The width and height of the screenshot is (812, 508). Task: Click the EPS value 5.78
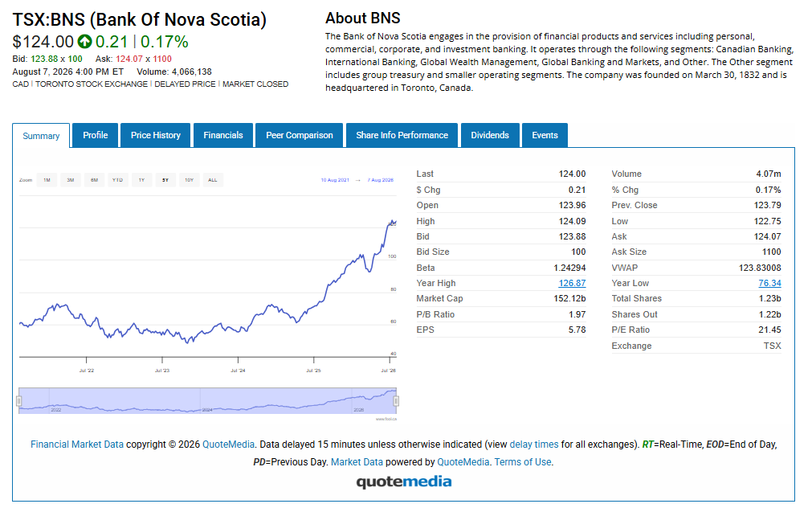point(577,330)
